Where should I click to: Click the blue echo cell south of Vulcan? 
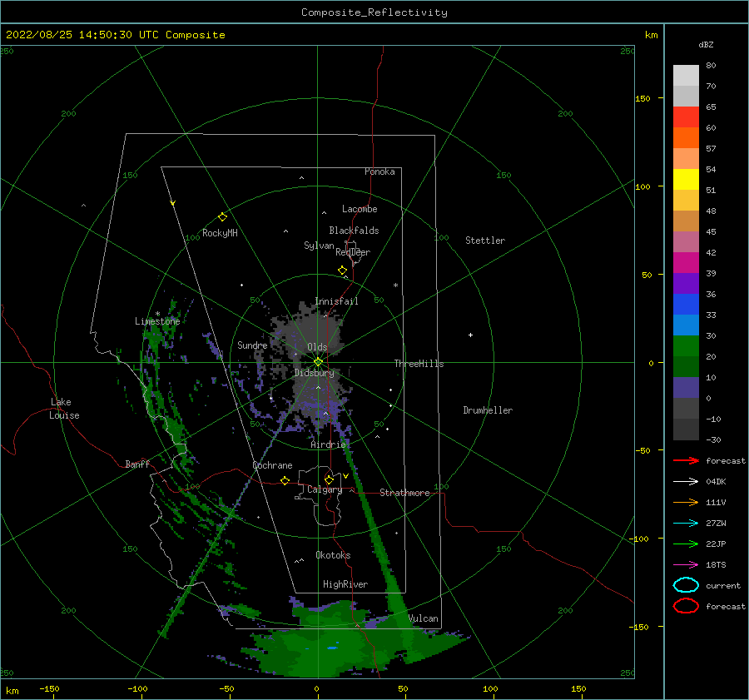[x=332, y=648]
